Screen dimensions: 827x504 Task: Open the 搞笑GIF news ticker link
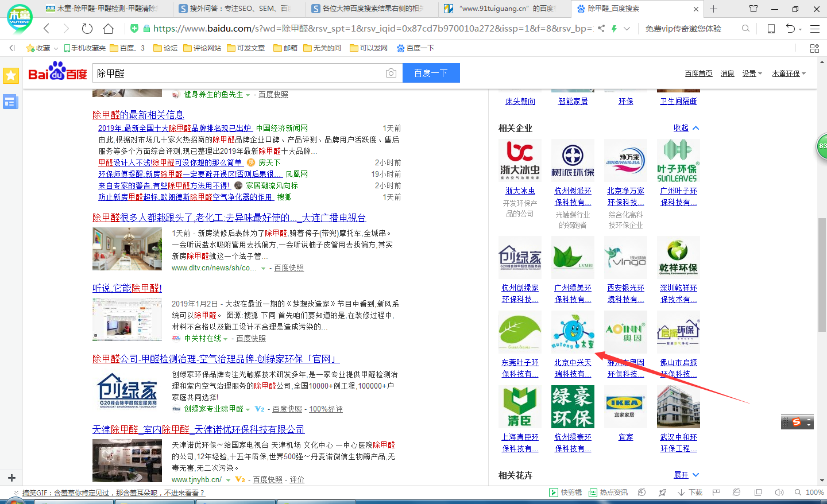pyautogui.click(x=113, y=493)
